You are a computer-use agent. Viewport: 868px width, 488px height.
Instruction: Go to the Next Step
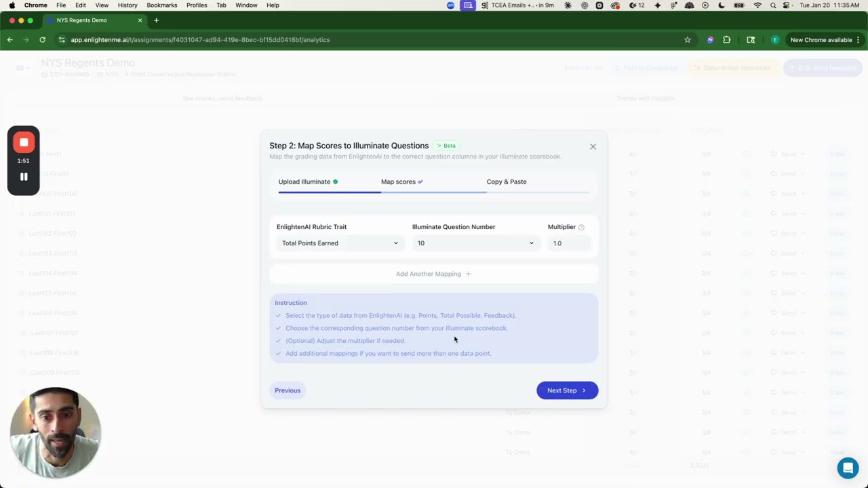point(567,390)
